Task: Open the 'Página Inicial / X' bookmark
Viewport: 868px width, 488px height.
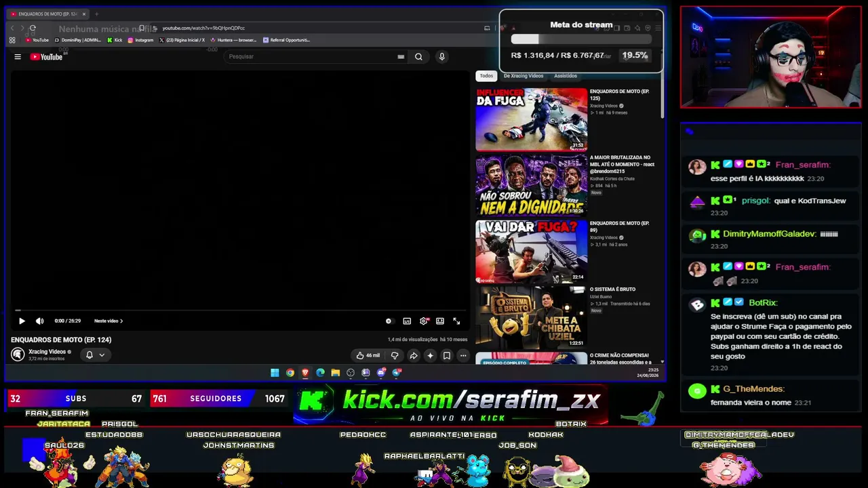Action: click(182, 40)
